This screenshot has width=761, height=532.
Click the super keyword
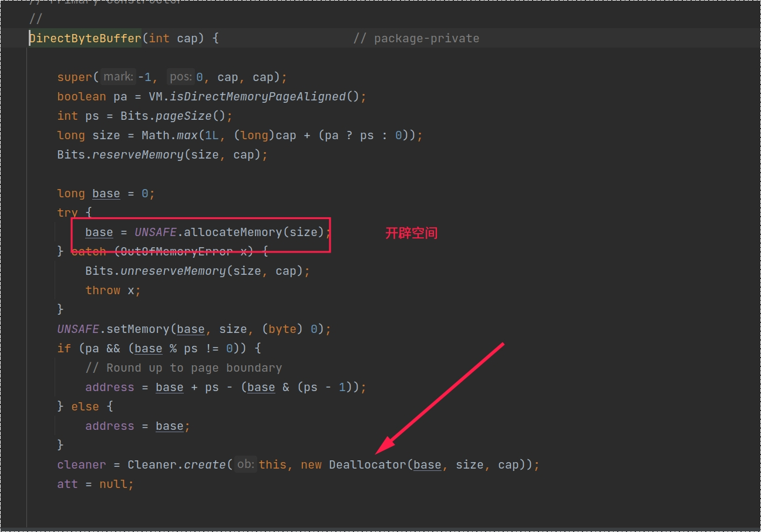click(x=75, y=77)
